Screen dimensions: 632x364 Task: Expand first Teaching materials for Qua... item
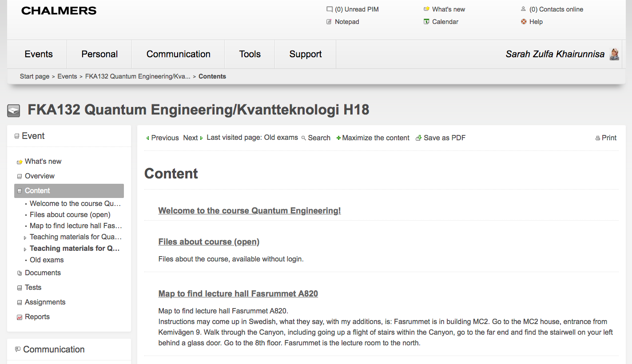click(x=25, y=238)
